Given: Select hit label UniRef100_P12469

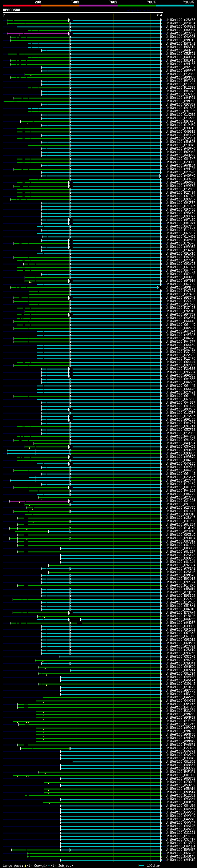Looking at the screenshot, I should [x=180, y=484].
